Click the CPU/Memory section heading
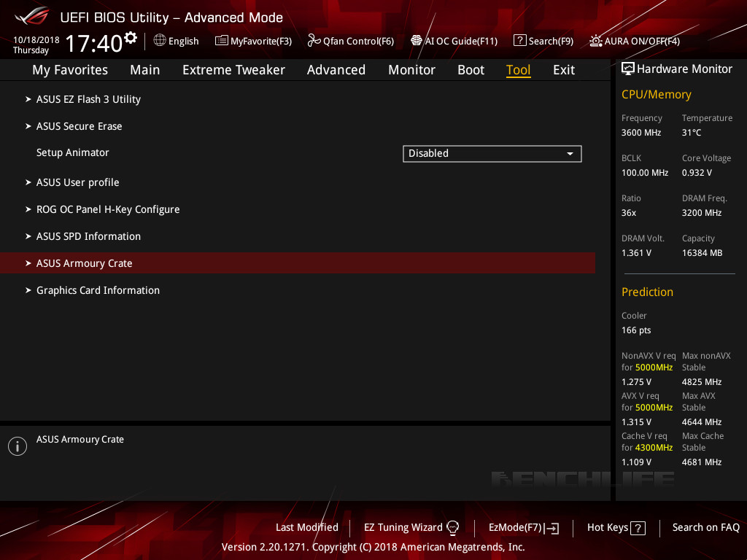Screen dimensions: 747x560 pos(656,95)
